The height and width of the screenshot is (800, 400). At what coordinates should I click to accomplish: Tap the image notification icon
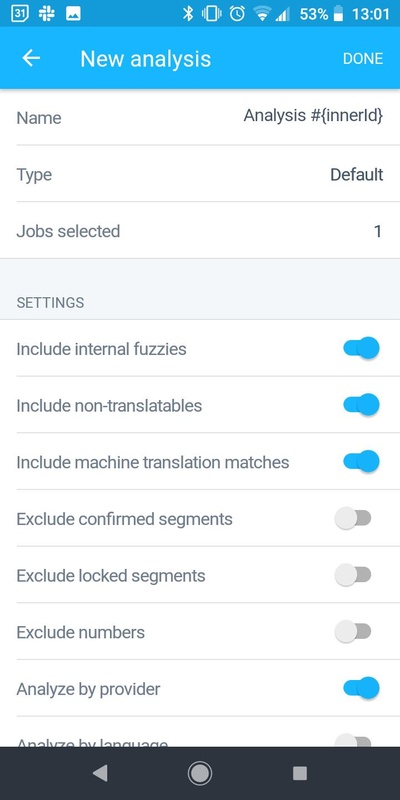(x=73, y=14)
